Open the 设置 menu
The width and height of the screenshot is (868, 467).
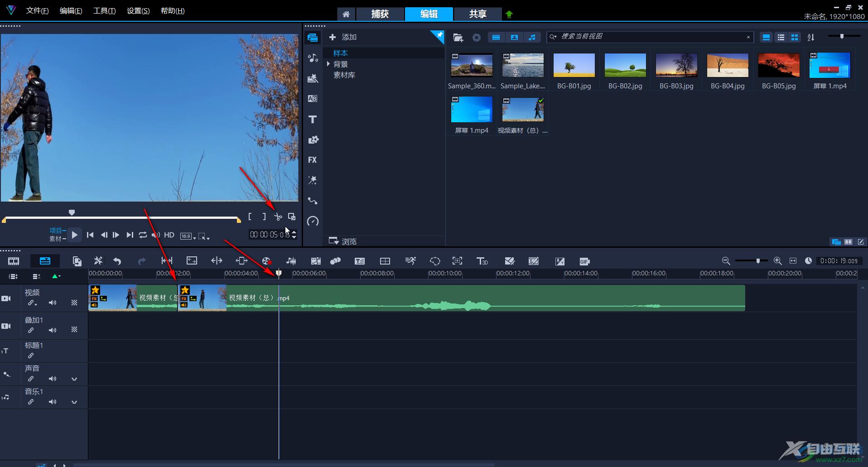[x=138, y=11]
